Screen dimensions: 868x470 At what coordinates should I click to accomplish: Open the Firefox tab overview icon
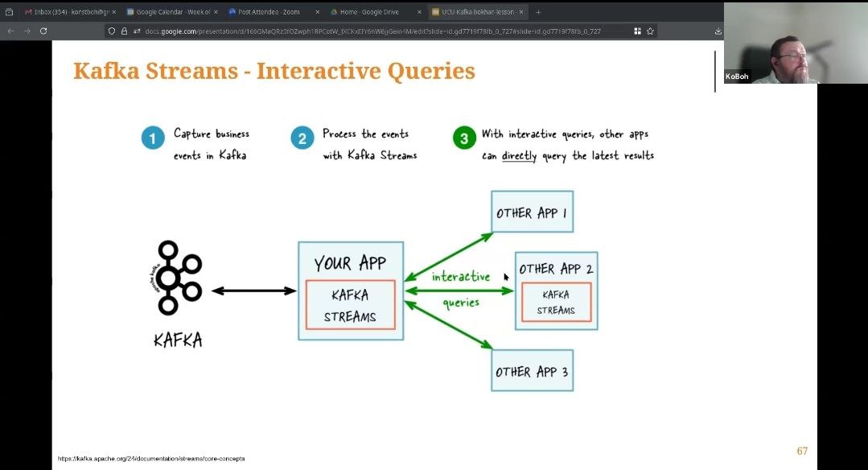point(10,11)
